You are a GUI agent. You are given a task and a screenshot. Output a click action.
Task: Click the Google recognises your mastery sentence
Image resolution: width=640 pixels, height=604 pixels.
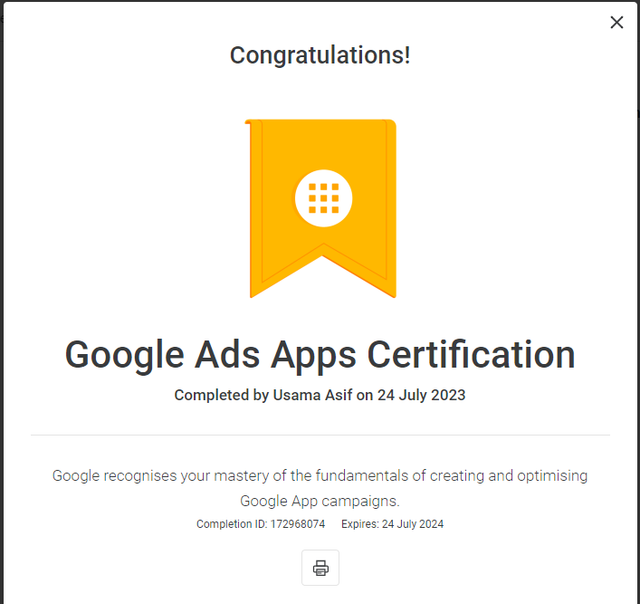[x=320, y=488]
